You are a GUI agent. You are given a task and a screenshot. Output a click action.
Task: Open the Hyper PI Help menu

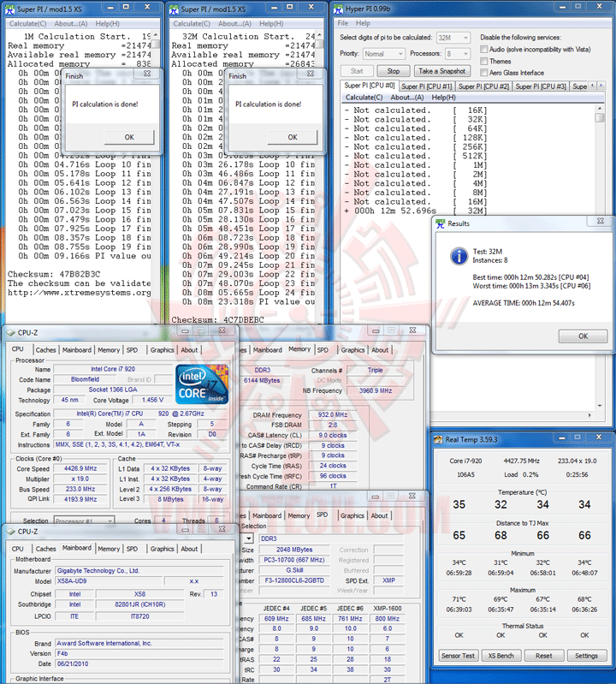click(x=363, y=23)
